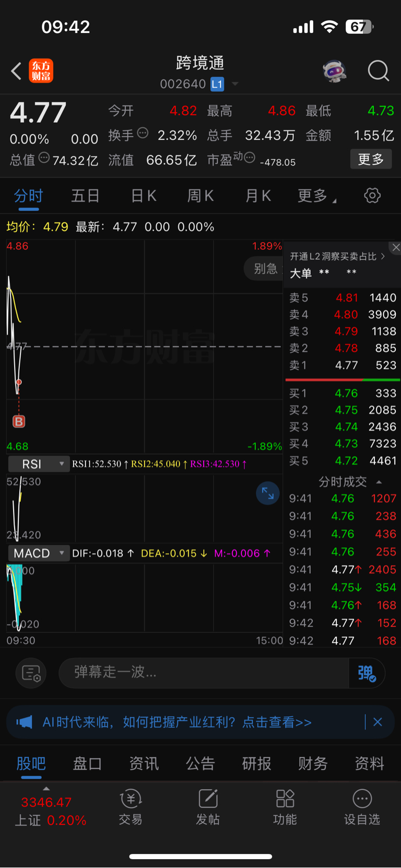
Task: Open the RSI indicator dropdown
Action: [x=39, y=464]
